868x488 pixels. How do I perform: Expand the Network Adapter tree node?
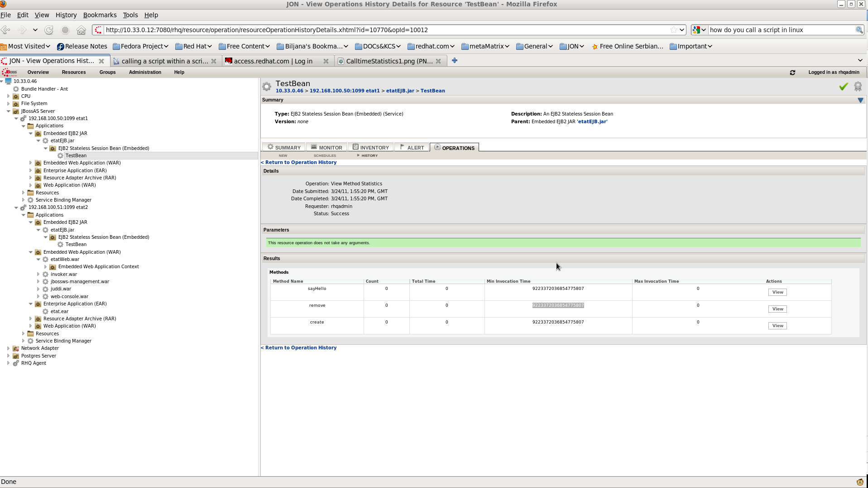pos(9,348)
